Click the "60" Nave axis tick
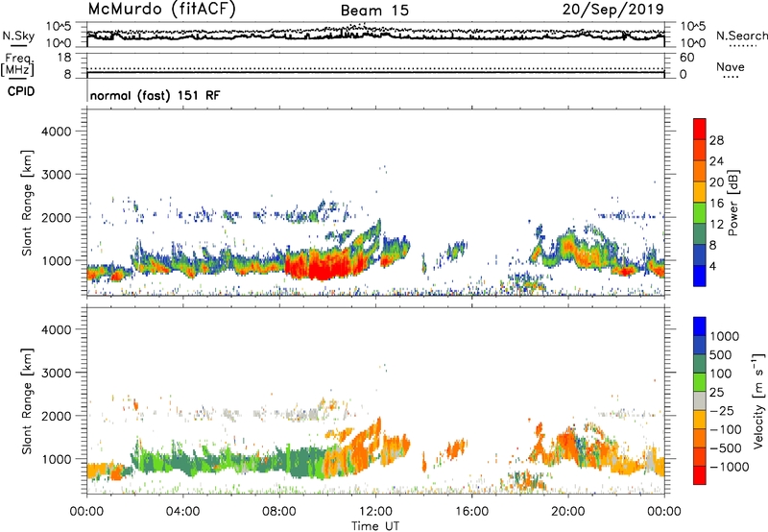Viewport: 768px width, 532px height. (687, 58)
